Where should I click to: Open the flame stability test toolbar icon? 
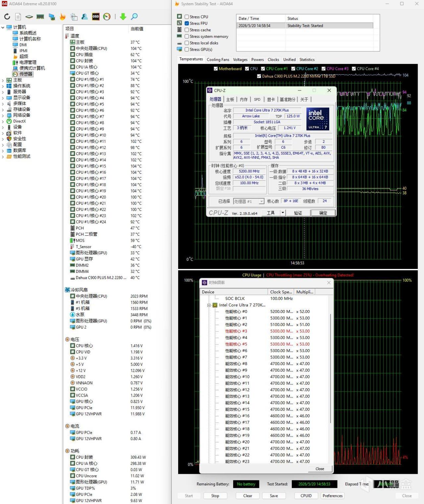coord(63,17)
